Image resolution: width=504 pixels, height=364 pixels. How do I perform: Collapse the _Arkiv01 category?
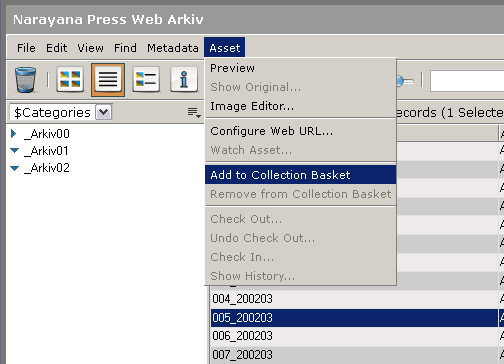[x=14, y=151]
